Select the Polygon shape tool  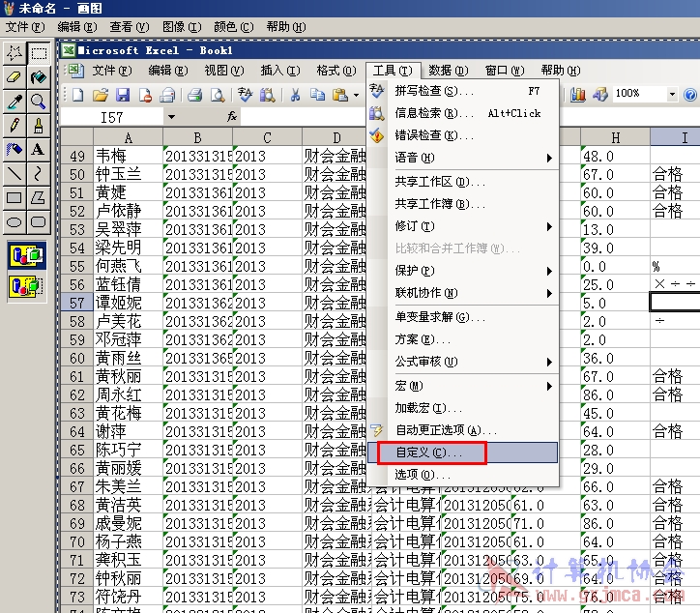(39, 197)
